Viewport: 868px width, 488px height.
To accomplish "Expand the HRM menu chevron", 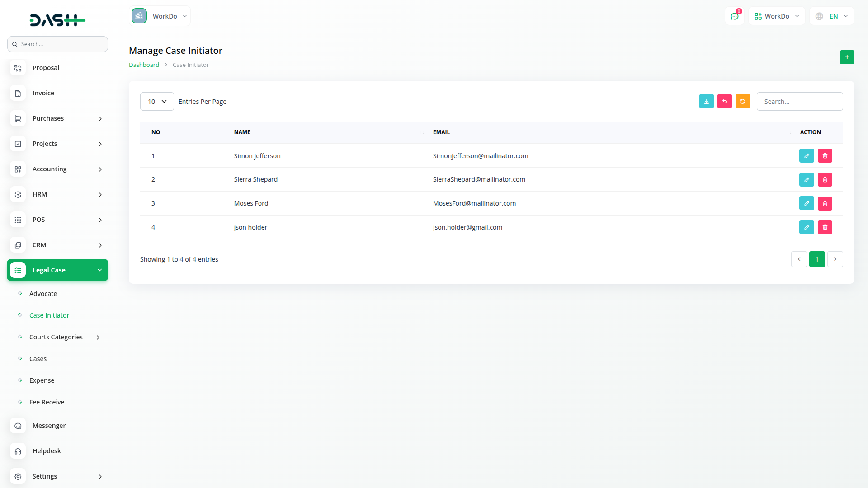I will [100, 195].
